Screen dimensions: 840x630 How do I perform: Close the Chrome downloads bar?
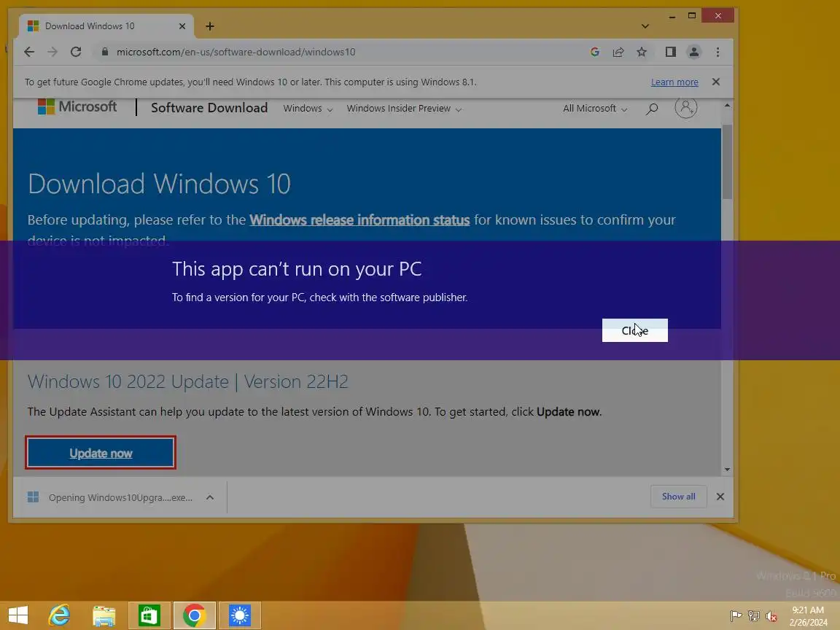coord(720,497)
